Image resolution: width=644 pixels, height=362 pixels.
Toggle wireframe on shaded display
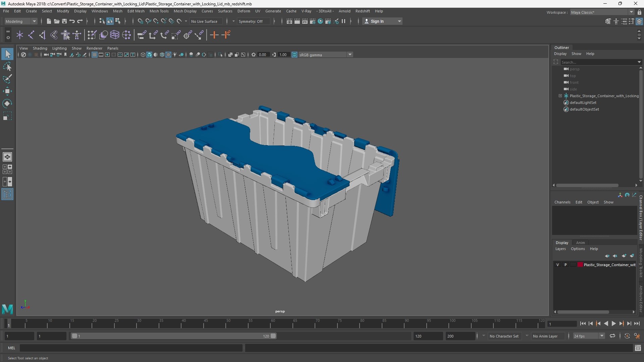[x=162, y=55]
